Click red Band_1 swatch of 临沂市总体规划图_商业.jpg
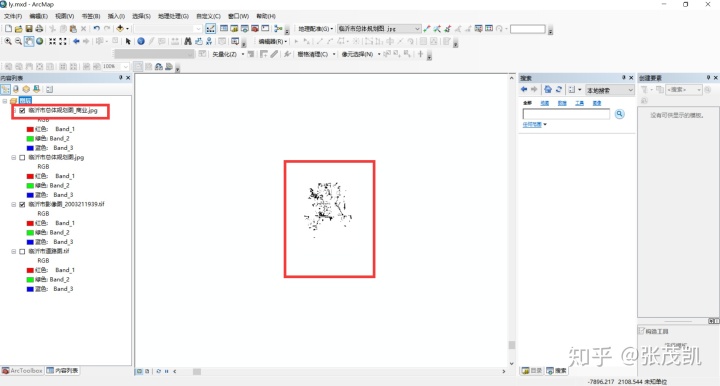The image size is (720, 386). [x=30, y=129]
